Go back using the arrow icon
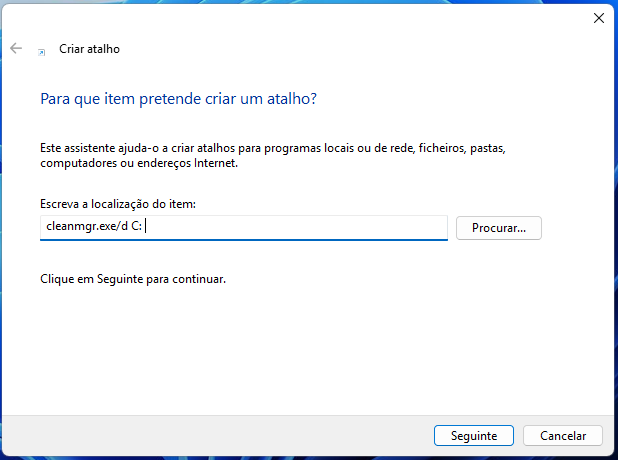 point(16,48)
